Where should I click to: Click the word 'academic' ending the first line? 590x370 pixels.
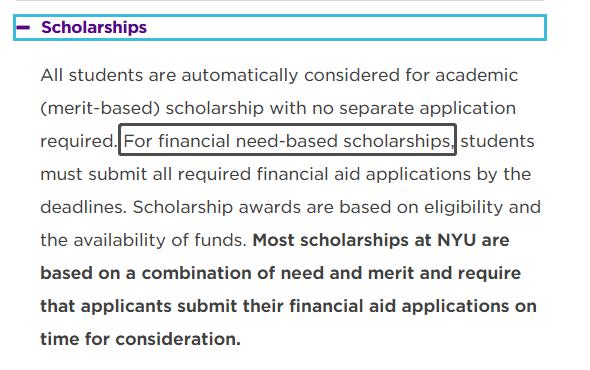[477, 75]
